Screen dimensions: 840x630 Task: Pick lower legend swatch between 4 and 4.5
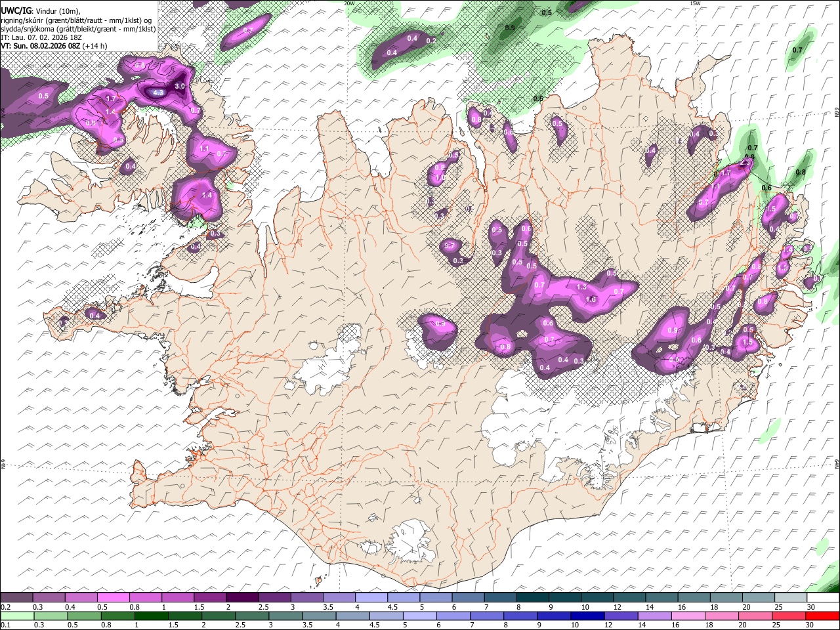352,616
